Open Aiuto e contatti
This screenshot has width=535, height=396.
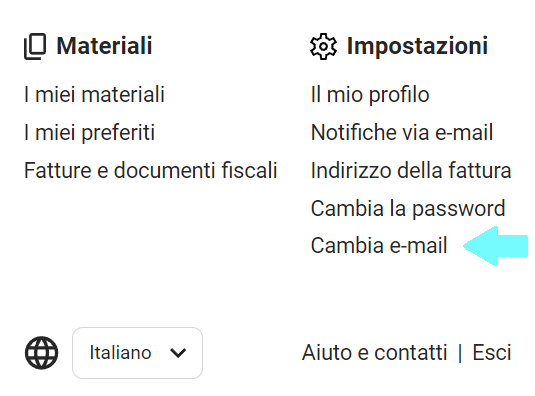coord(374,352)
